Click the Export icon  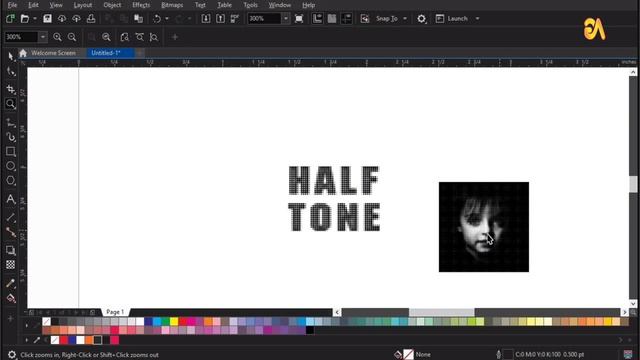coord(220,18)
